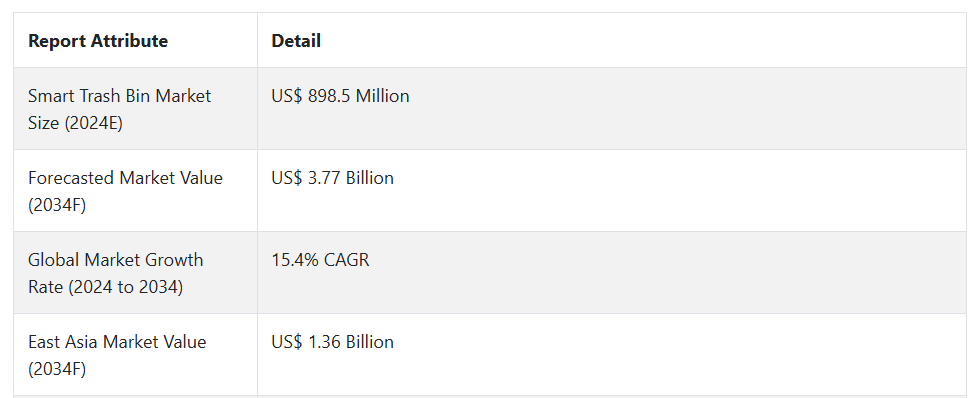Viewport: 976px width, 398px height.
Task: Select the East Asia Market Value cell
Action: click(x=135, y=355)
